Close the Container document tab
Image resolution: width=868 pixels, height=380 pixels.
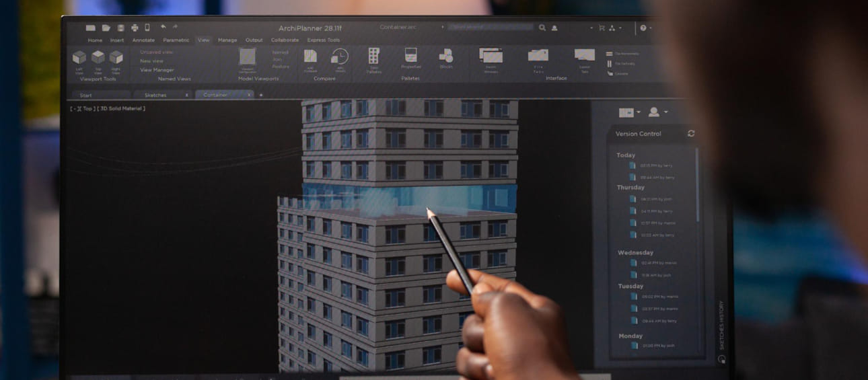pos(249,96)
